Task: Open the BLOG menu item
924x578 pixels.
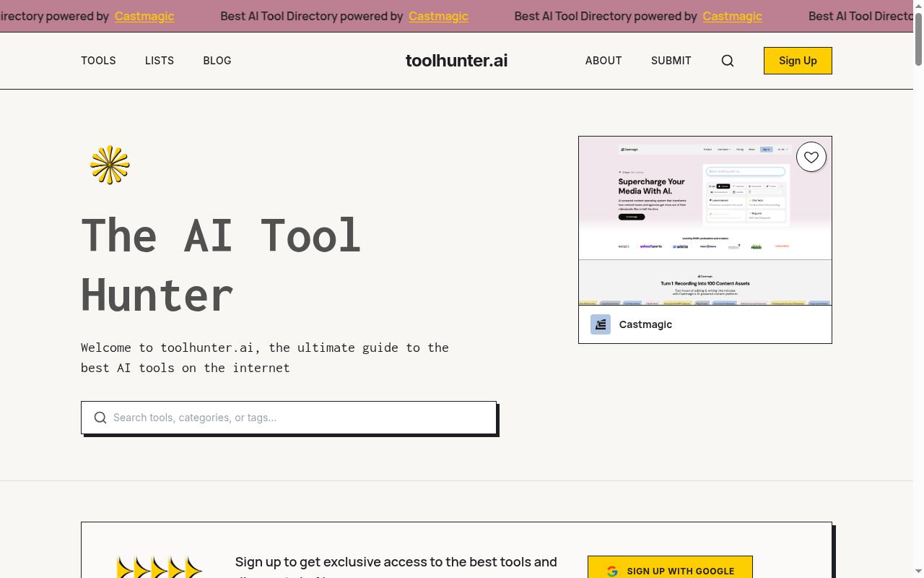Action: (x=217, y=61)
